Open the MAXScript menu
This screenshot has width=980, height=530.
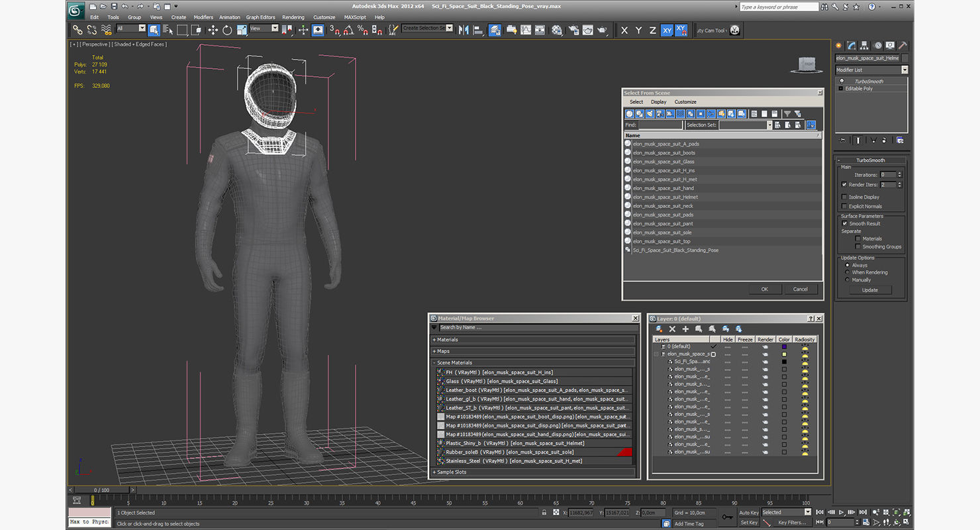click(x=355, y=17)
